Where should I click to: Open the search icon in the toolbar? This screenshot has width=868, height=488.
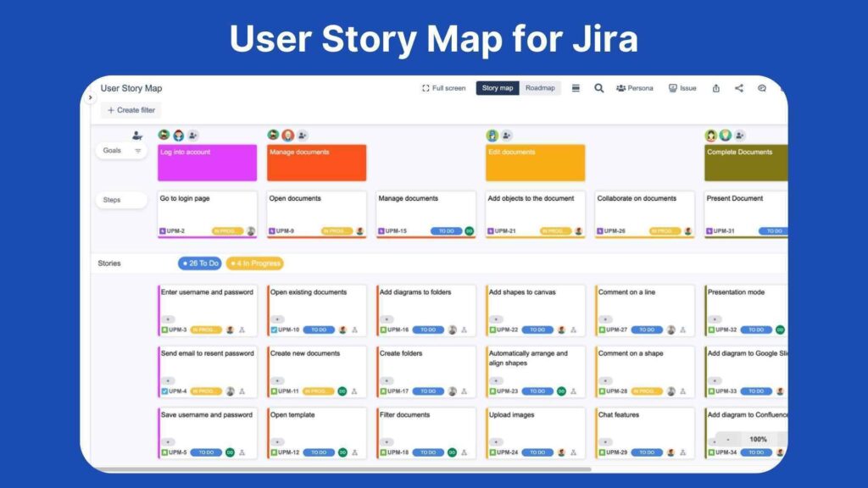pos(598,87)
